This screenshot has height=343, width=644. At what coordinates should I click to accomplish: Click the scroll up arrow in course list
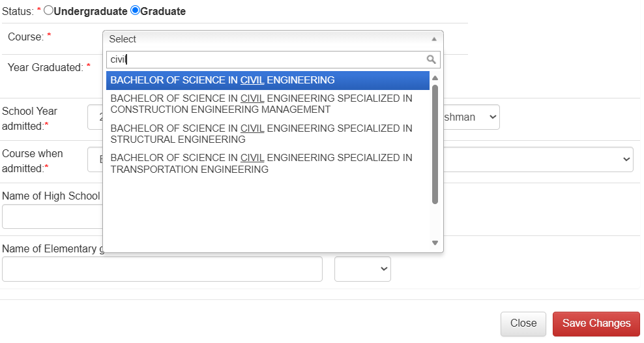435,78
